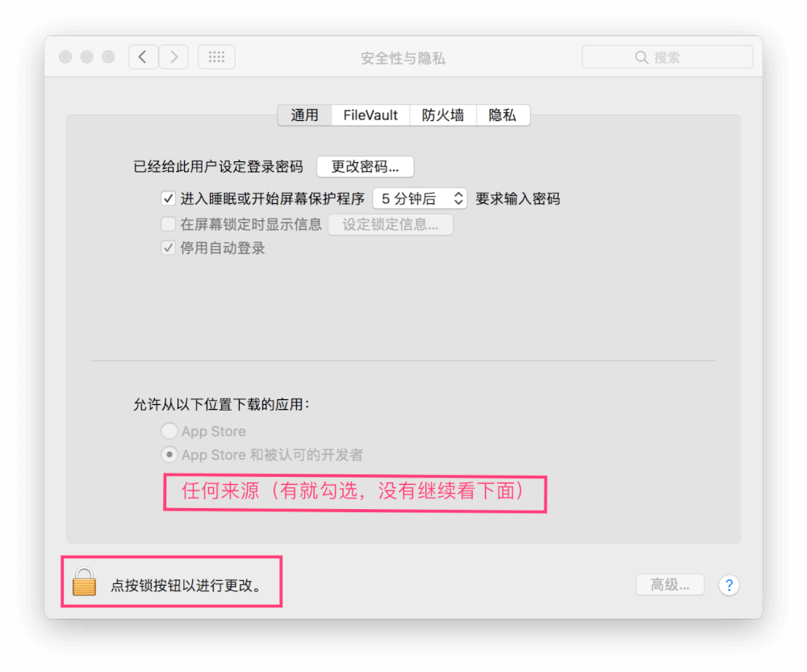
Task: Switch to the 防火墙 tab
Action: tap(442, 115)
